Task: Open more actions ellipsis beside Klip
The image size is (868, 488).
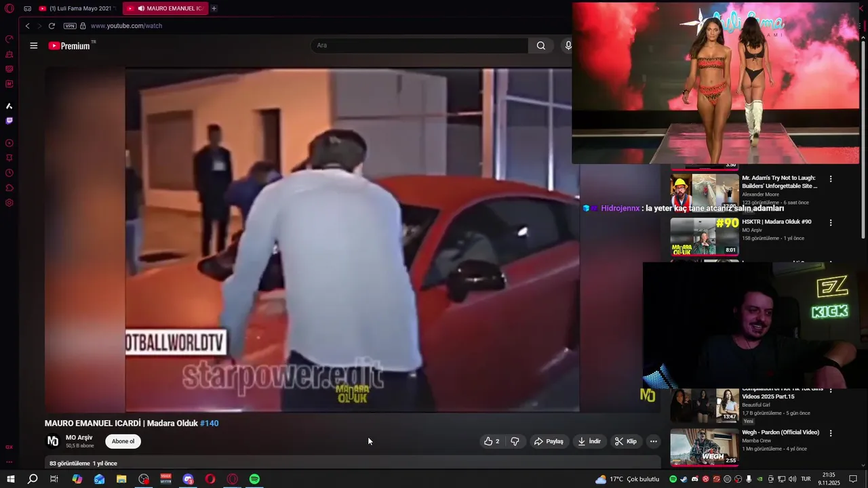Action: [653, 441]
